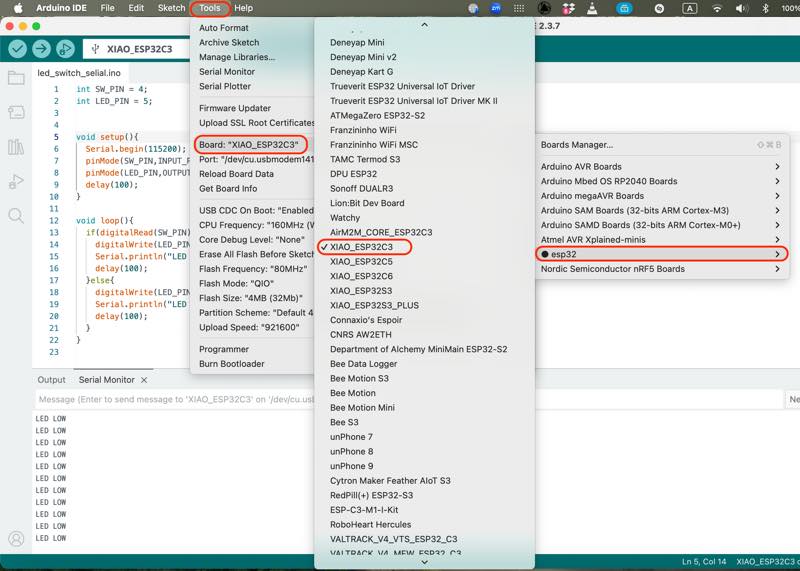Open the Apple menu
This screenshot has height=571, width=800.
tap(18, 8)
